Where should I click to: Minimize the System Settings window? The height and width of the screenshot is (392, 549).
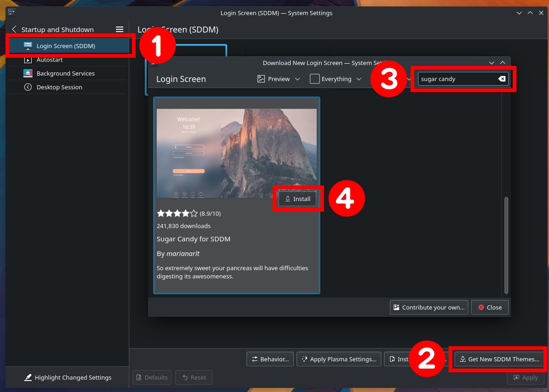[x=519, y=13]
